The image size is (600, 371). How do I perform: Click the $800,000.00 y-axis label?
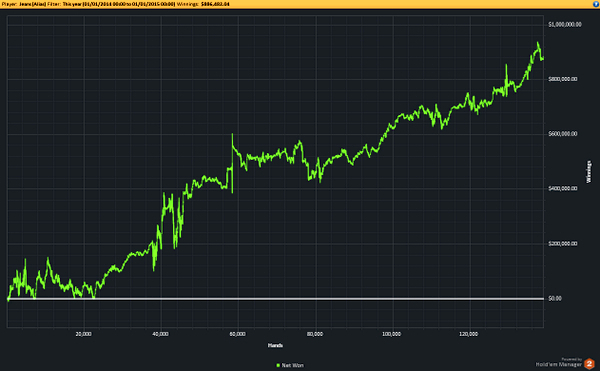(562, 79)
